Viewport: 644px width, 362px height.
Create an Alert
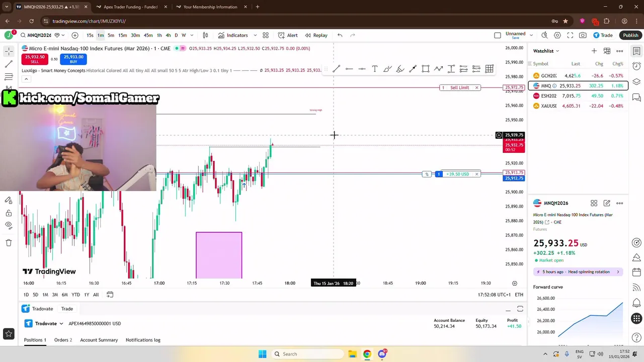point(288,35)
